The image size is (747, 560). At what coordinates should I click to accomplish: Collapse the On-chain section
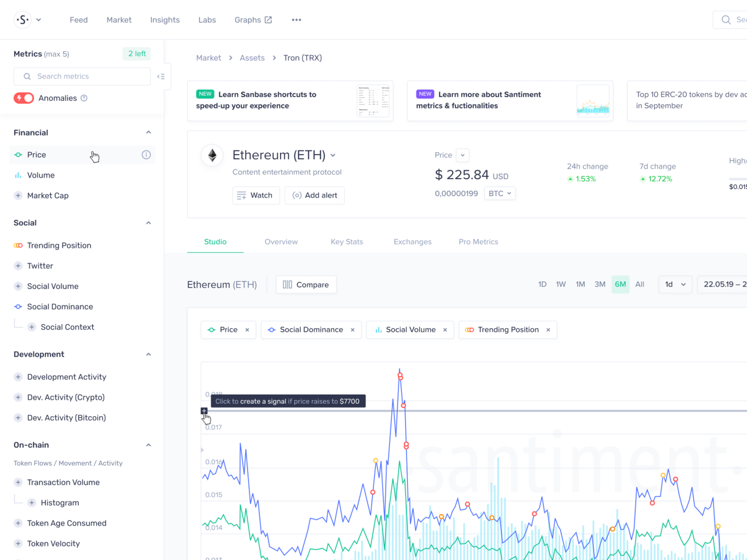click(148, 445)
